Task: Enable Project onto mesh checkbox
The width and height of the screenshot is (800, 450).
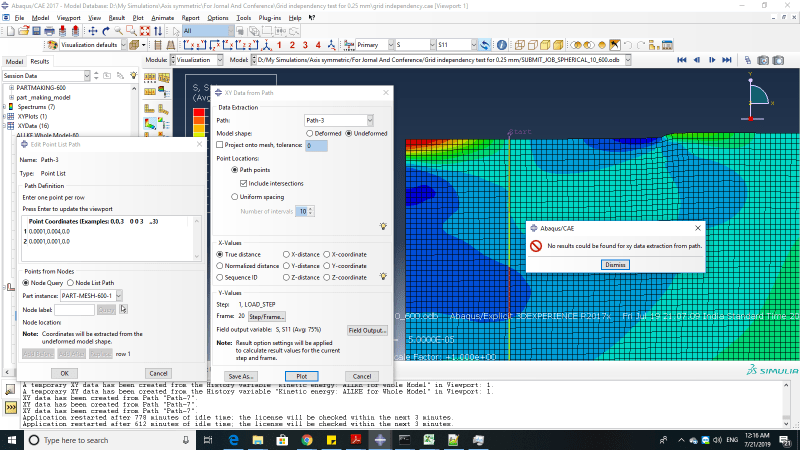Action: pos(220,145)
